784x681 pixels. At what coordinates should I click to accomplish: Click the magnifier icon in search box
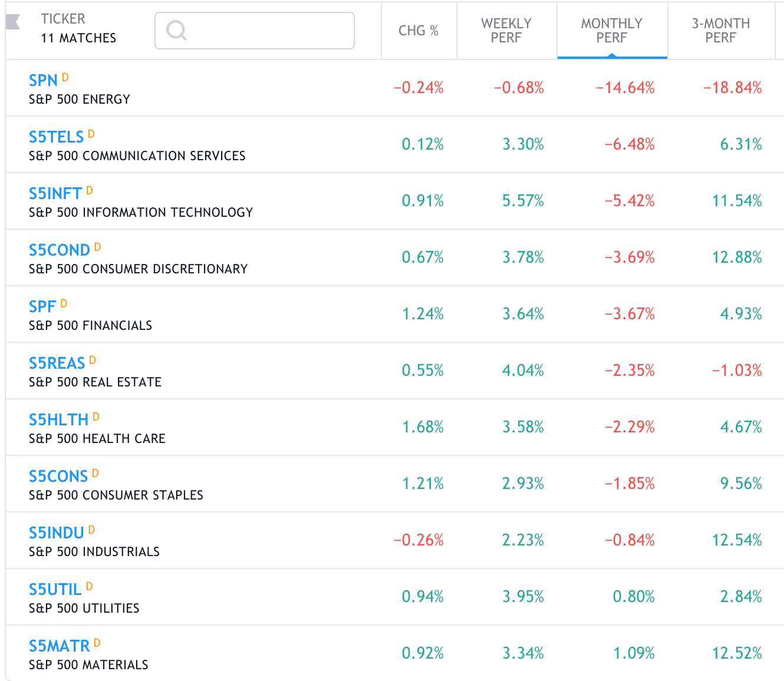point(176,30)
